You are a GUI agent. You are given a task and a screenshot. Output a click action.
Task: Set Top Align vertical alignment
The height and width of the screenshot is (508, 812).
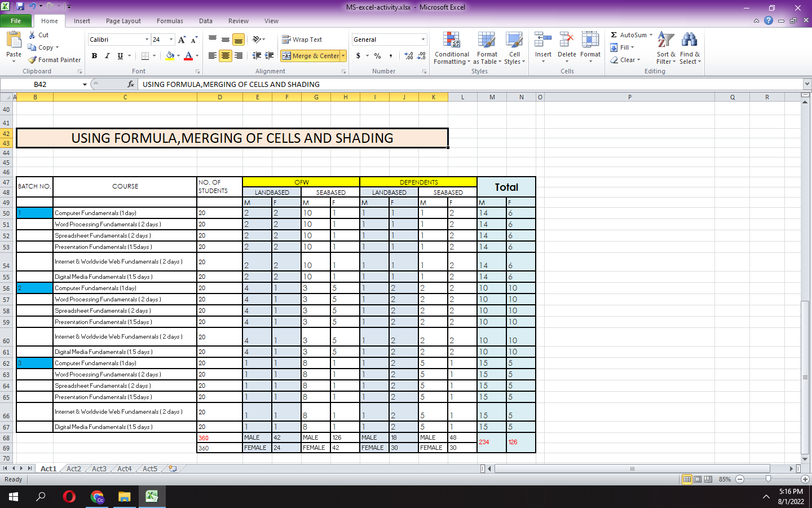(x=213, y=40)
